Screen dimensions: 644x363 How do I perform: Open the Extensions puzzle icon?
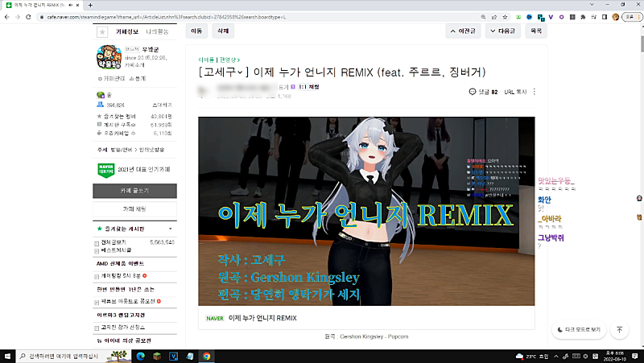click(x=583, y=17)
